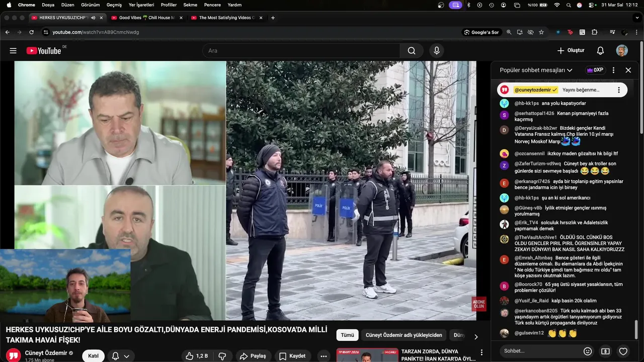Image resolution: width=644 pixels, height=362 pixels.
Task: Click the youtube.com address bar
Action: coord(96,32)
